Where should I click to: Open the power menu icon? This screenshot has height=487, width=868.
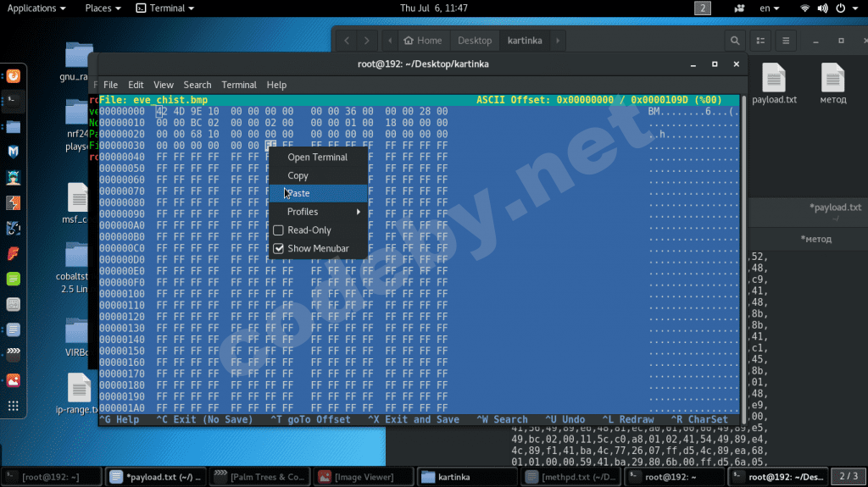[x=840, y=8]
